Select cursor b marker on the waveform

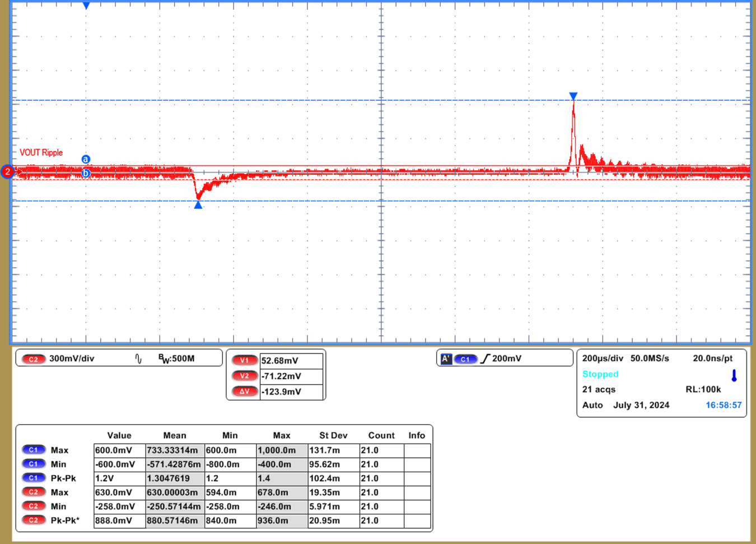(86, 173)
